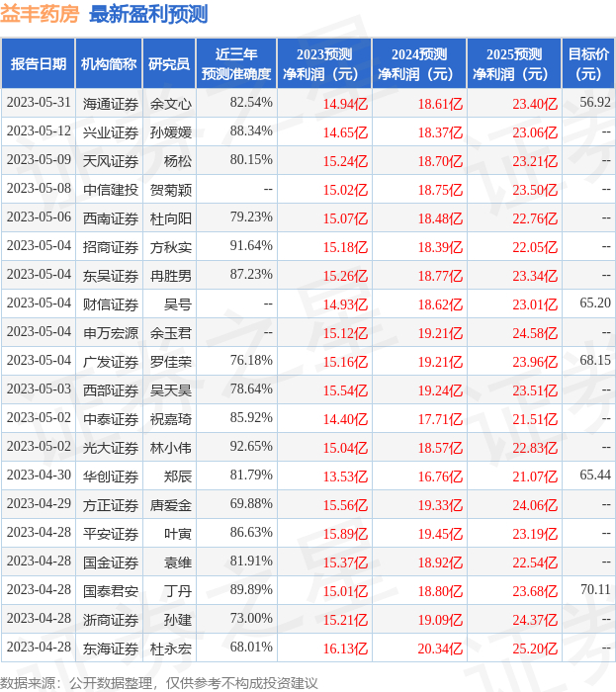The image size is (616, 692).
Task: Click target price 65.20
Action: pyautogui.click(x=595, y=303)
